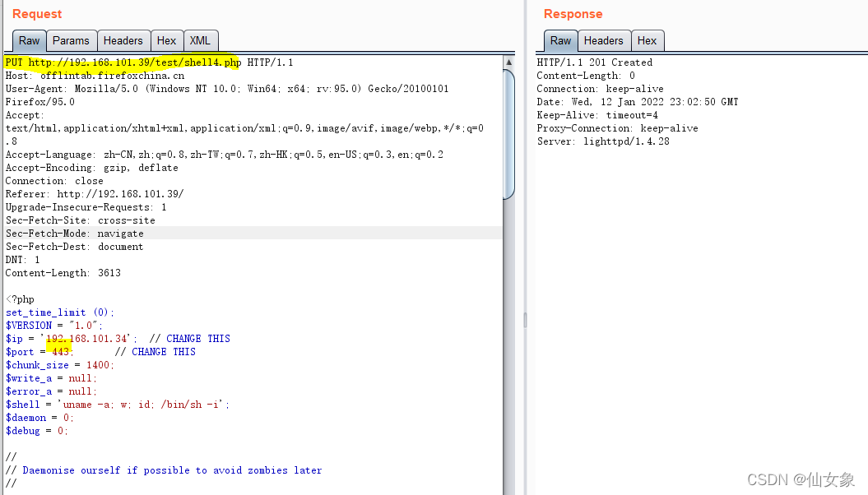Viewport: 868px width, 495px height.
Task: Click the pane splitter handle between Request and Response
Action: (525, 320)
